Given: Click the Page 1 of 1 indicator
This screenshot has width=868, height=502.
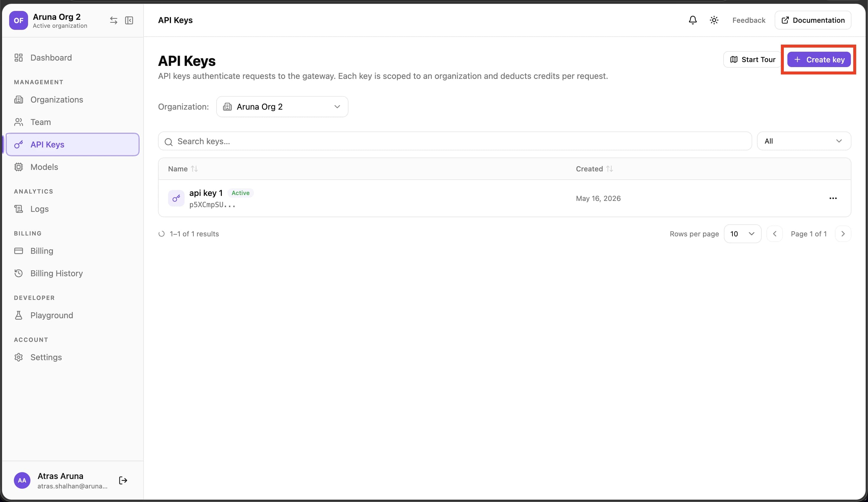Looking at the screenshot, I should pyautogui.click(x=809, y=234).
